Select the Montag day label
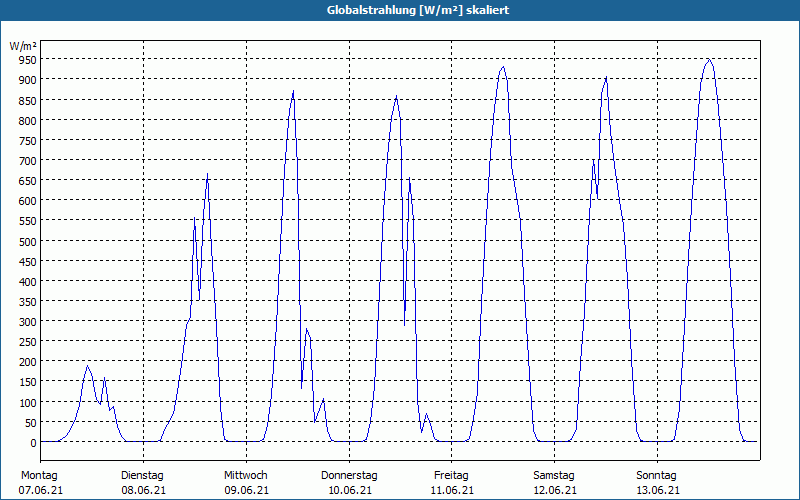The width and height of the screenshot is (800, 500). 39,476
